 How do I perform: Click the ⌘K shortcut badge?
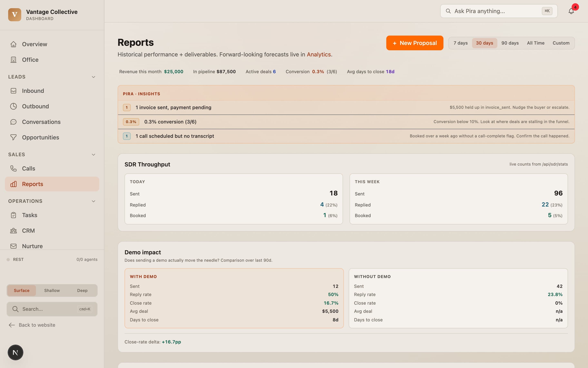click(547, 11)
